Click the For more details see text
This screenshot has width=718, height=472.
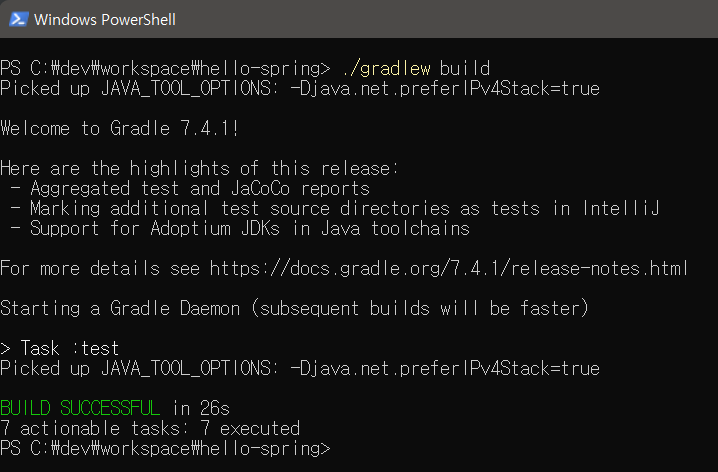point(100,268)
